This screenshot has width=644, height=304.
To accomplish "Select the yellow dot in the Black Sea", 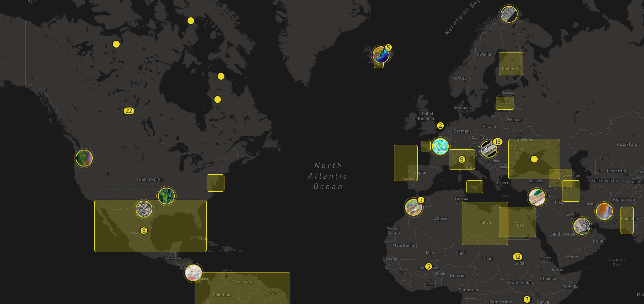I will 534,159.
